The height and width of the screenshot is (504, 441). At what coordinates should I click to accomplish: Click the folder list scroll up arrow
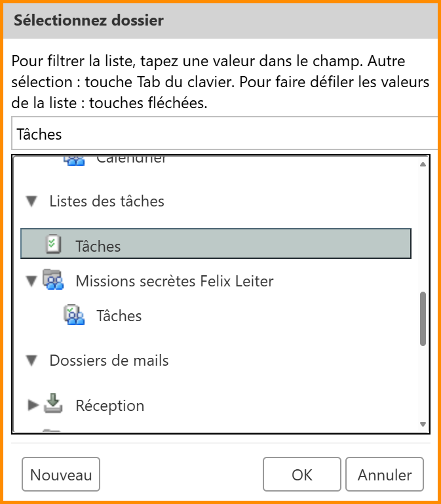tap(423, 164)
